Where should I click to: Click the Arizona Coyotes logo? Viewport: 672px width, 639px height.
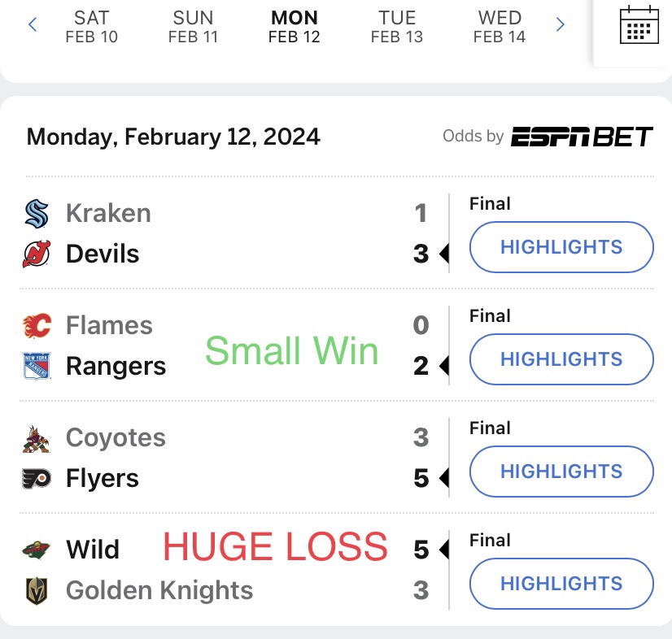coord(37,438)
